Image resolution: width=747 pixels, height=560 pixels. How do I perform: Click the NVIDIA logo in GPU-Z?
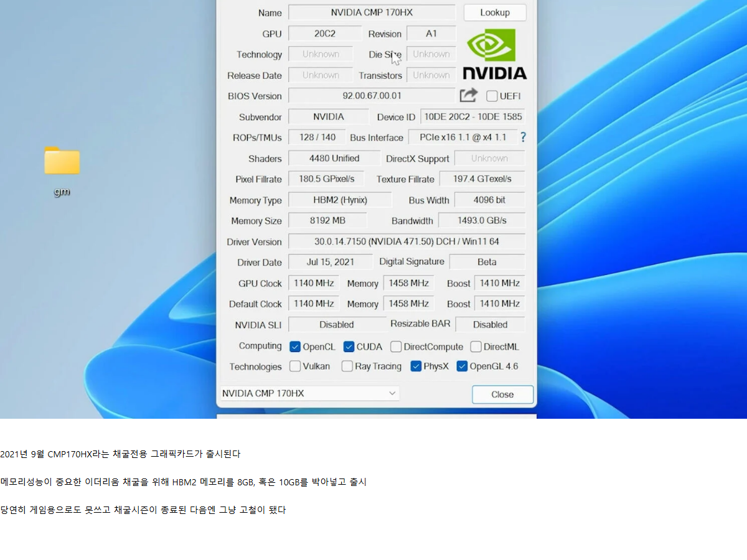495,54
